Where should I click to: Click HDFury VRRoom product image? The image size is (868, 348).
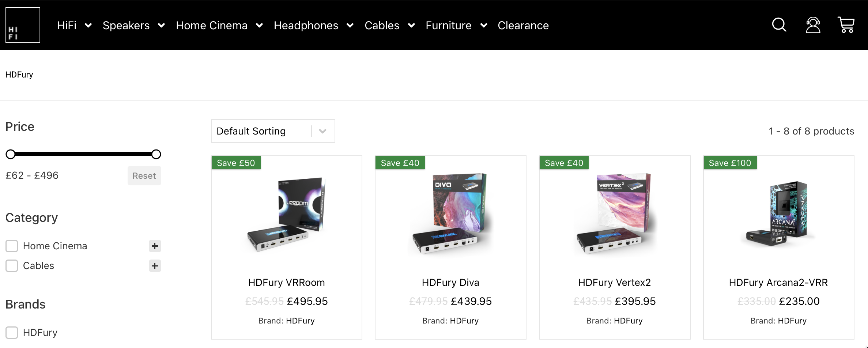point(286,215)
